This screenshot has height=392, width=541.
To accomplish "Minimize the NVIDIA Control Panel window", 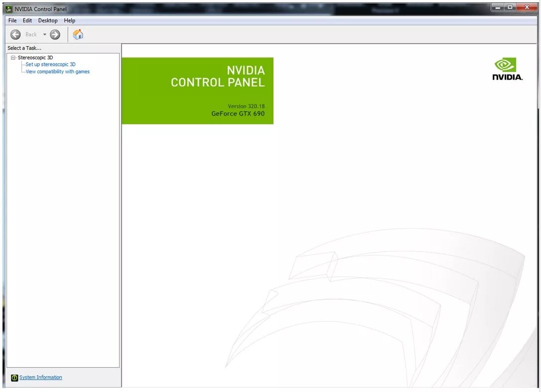I will coord(498,7).
